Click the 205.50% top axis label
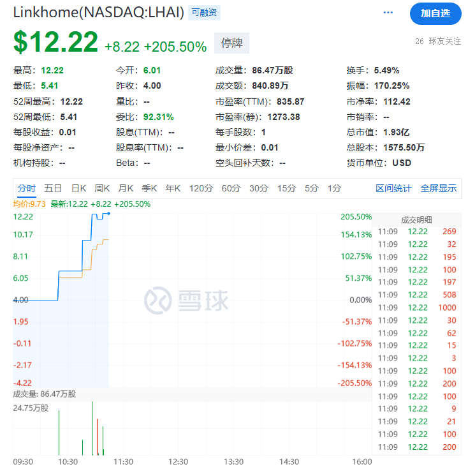Image resolution: width=468 pixels, height=476 pixels. click(356, 217)
